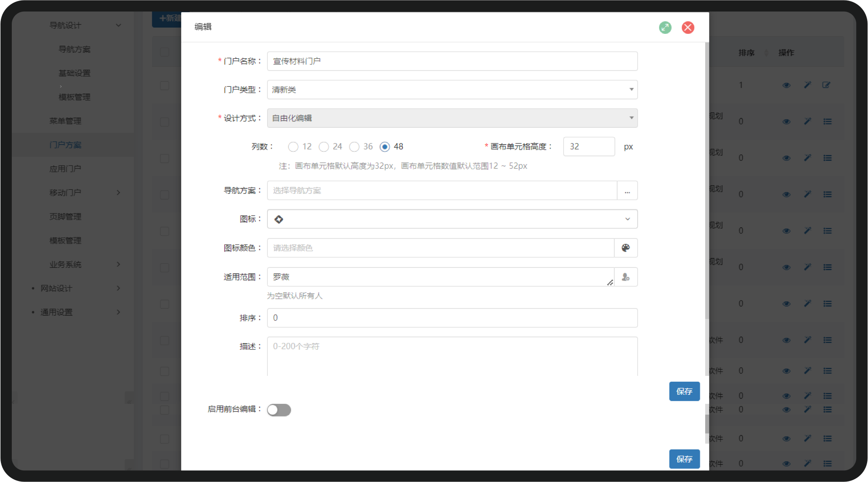Select the 12 columns radio button
Screen dimensions: 868x482
293,147
